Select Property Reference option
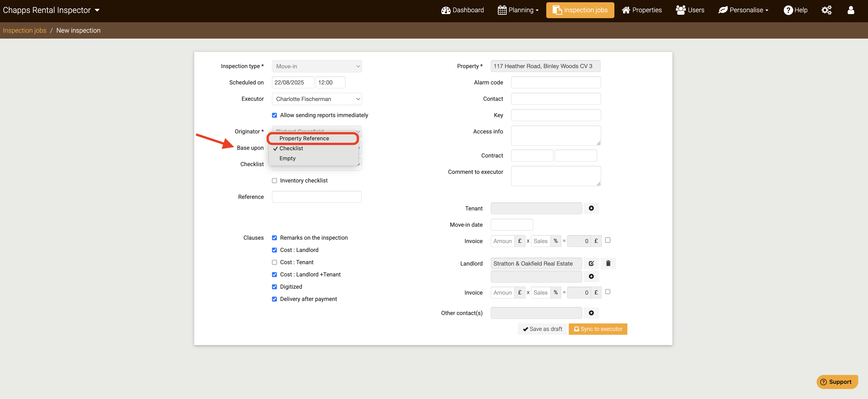The image size is (868, 399). tap(304, 138)
